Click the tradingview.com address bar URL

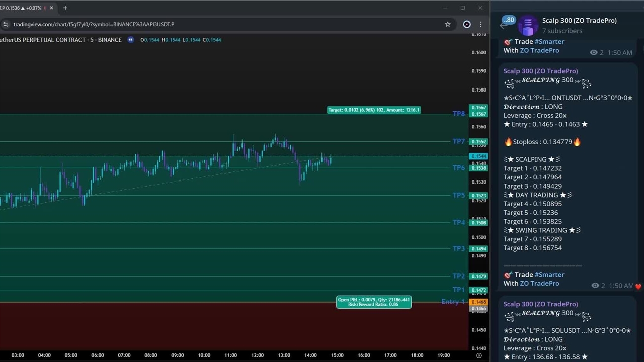coord(94,24)
